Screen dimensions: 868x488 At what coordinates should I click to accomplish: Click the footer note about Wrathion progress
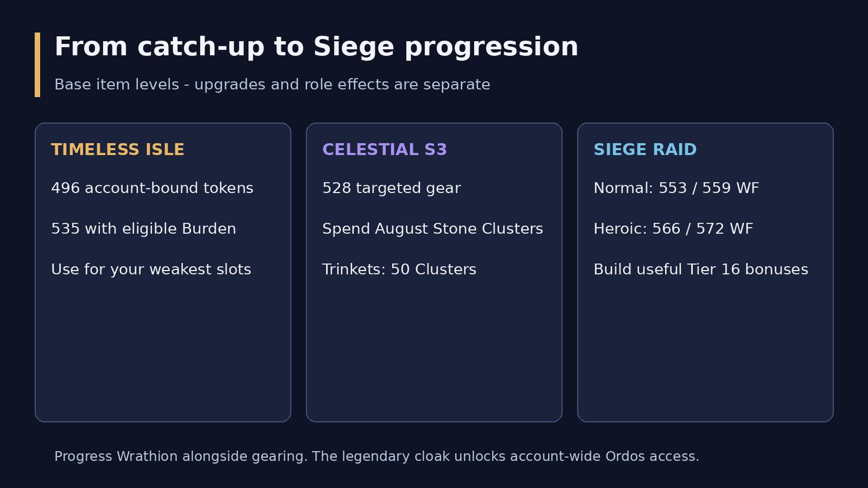(377, 456)
